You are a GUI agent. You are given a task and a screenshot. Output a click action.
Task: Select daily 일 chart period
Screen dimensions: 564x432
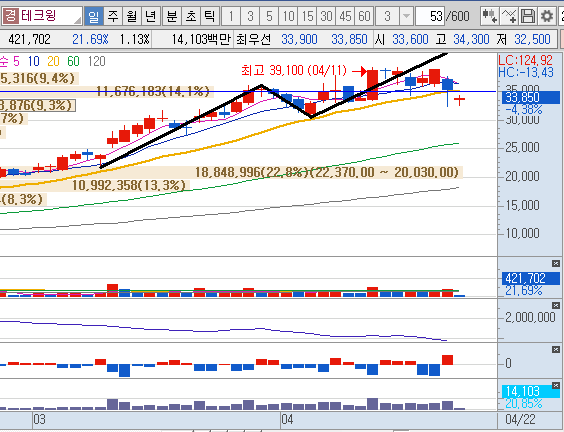point(94,16)
